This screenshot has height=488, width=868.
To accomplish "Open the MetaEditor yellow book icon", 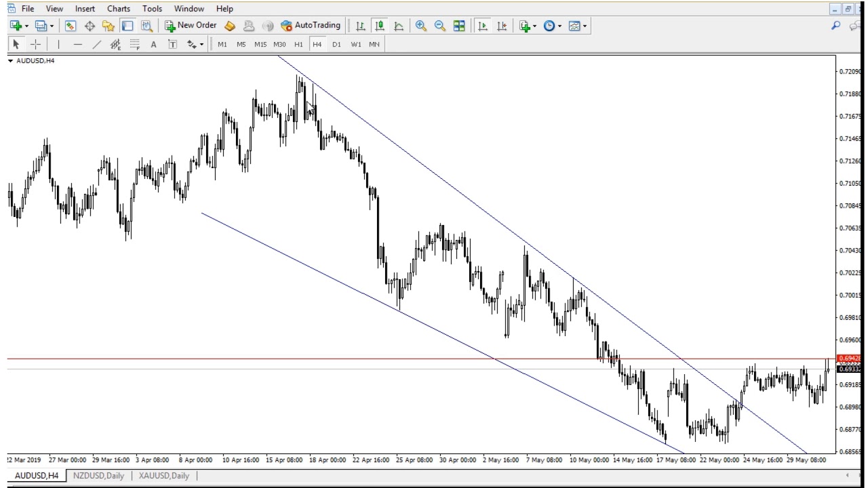I will click(229, 26).
